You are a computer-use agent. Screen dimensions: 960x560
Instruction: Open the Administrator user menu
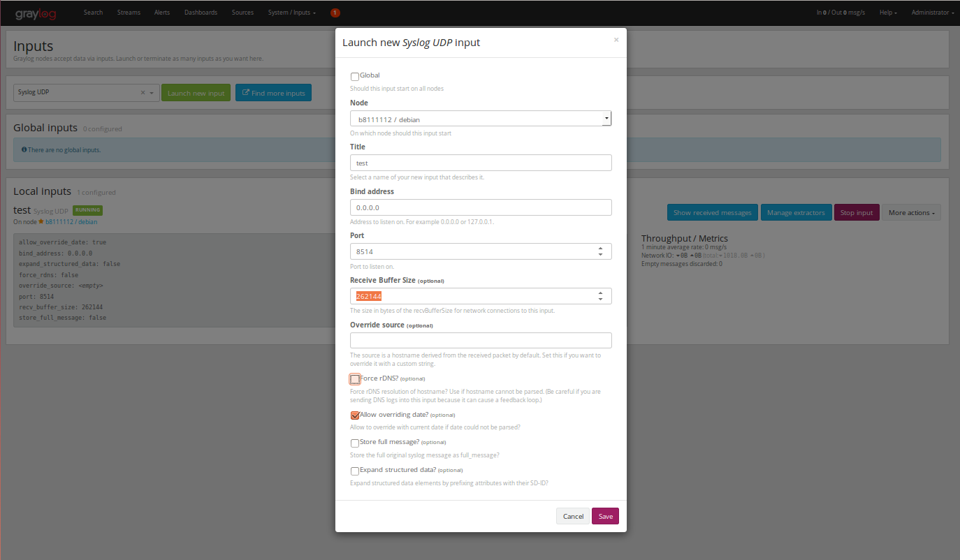[x=933, y=13]
